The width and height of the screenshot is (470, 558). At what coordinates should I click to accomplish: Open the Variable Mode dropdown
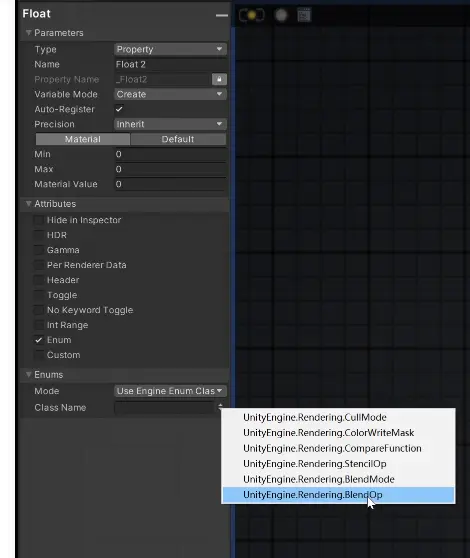tap(170, 94)
